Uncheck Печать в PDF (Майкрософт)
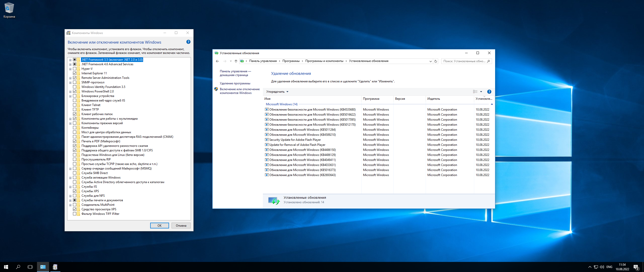The image size is (644, 272). [75, 141]
